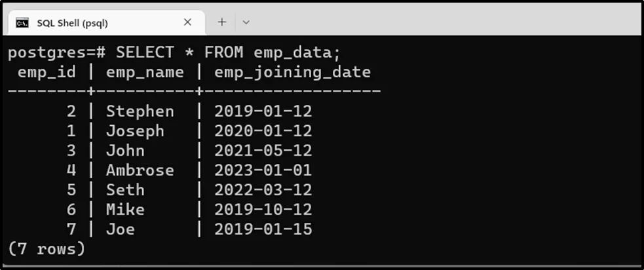Image resolution: width=644 pixels, height=270 pixels.
Task: Click the 2023-01-01 joining date
Action: [x=263, y=170]
